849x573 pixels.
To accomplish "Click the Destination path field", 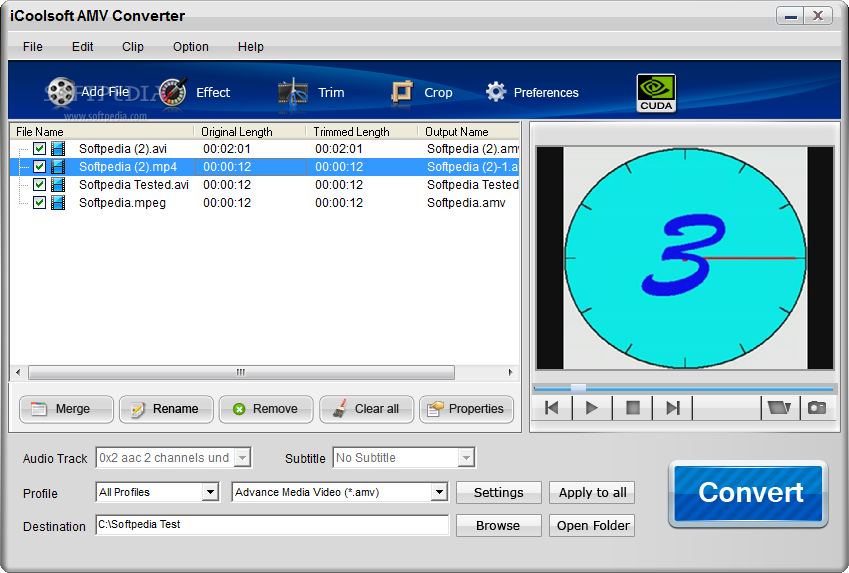I will (x=272, y=525).
